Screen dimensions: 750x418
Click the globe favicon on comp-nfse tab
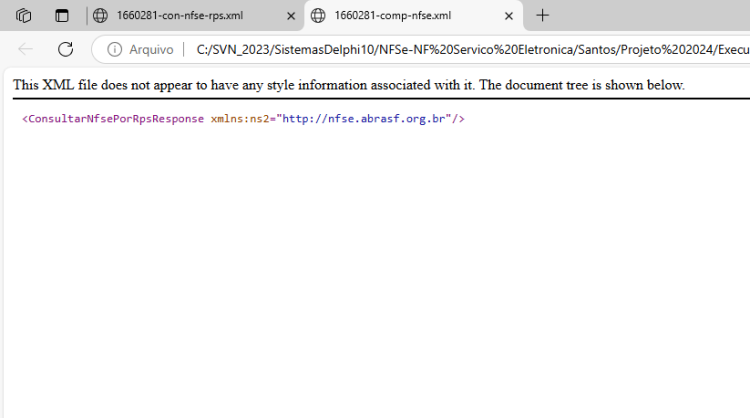point(318,16)
